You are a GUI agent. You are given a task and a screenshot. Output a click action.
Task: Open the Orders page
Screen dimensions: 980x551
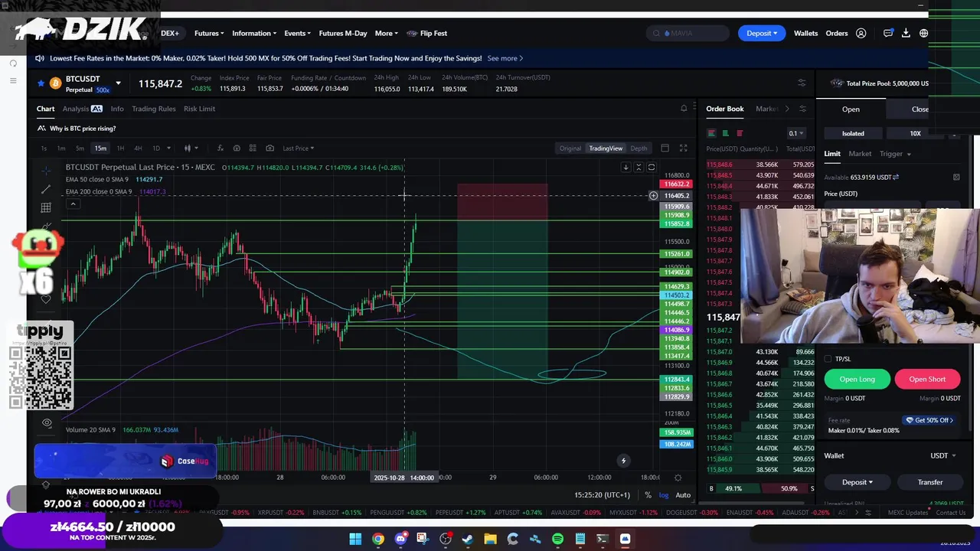coord(837,33)
